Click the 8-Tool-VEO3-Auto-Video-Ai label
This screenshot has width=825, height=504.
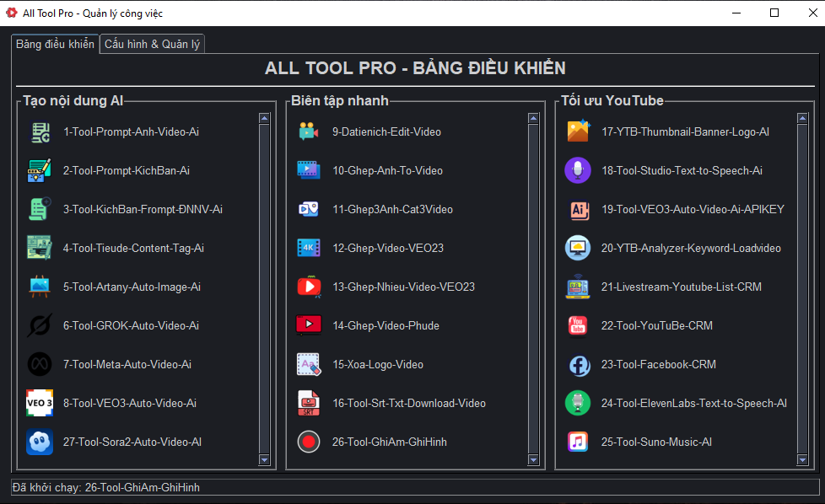coord(130,403)
